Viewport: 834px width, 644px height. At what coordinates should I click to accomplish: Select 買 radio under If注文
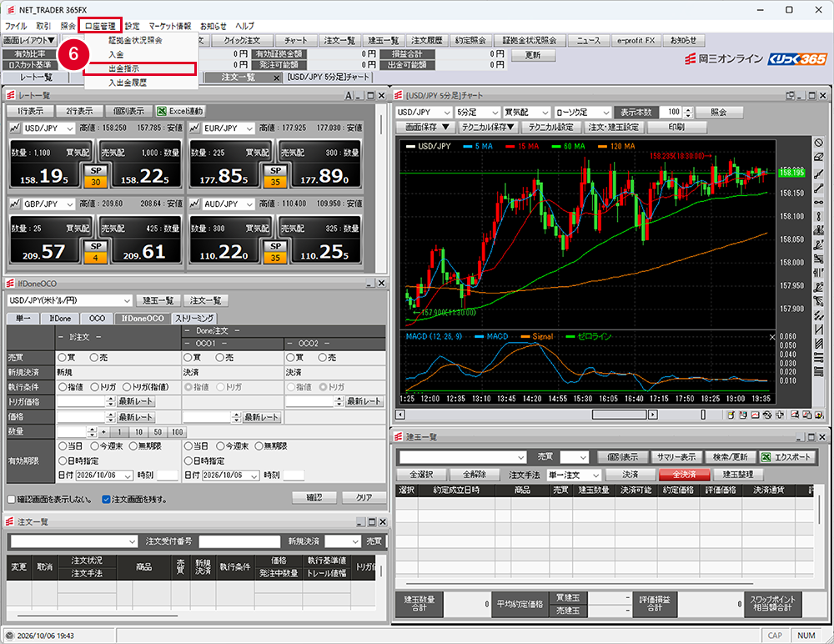[x=63, y=358]
